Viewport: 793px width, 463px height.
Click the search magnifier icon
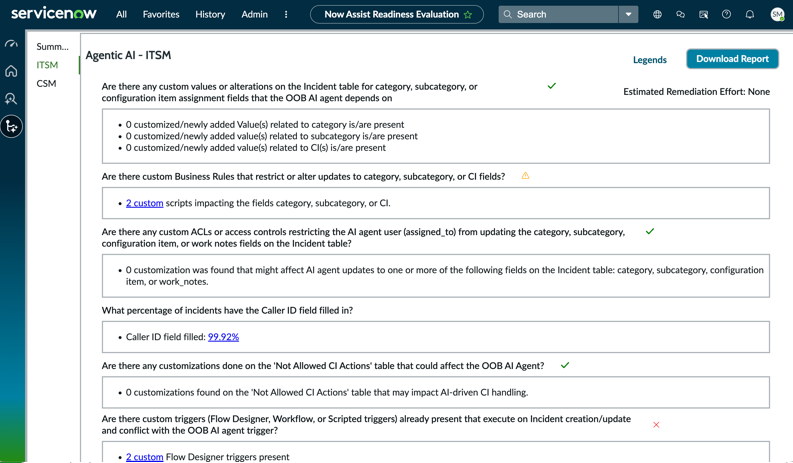(x=508, y=14)
